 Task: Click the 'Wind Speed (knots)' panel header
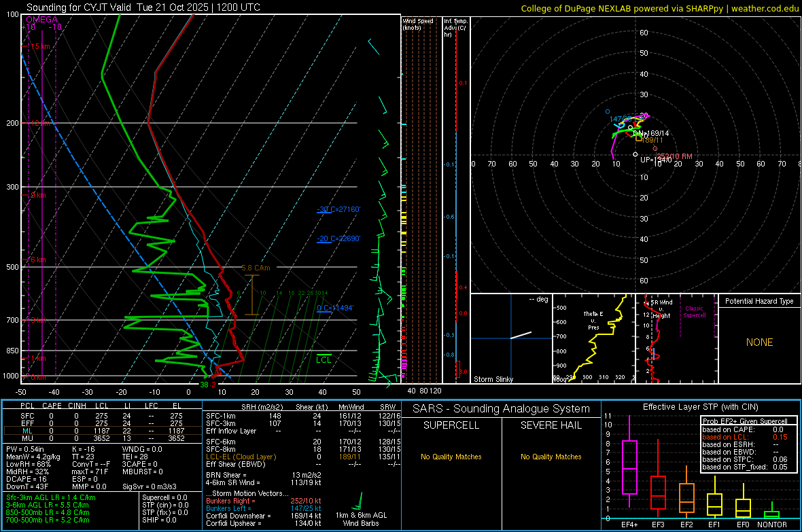click(x=418, y=24)
